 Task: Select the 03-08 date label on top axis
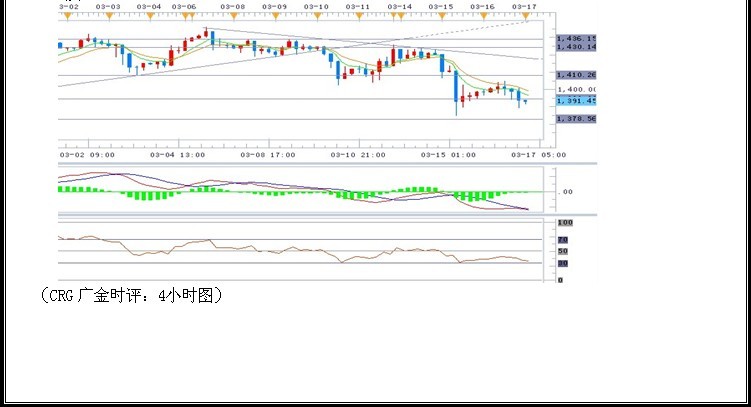233,7
